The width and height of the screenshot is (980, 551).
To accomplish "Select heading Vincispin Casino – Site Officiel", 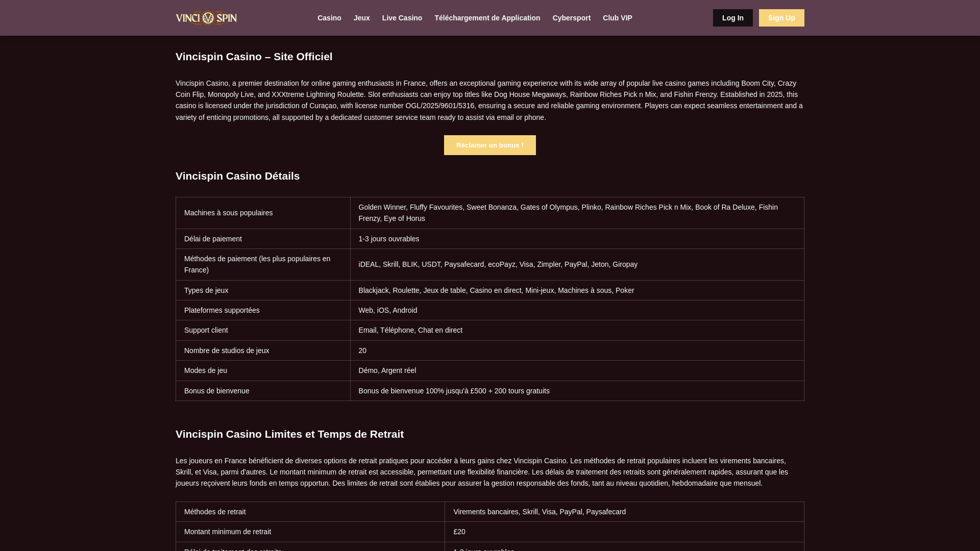I will point(254,57).
